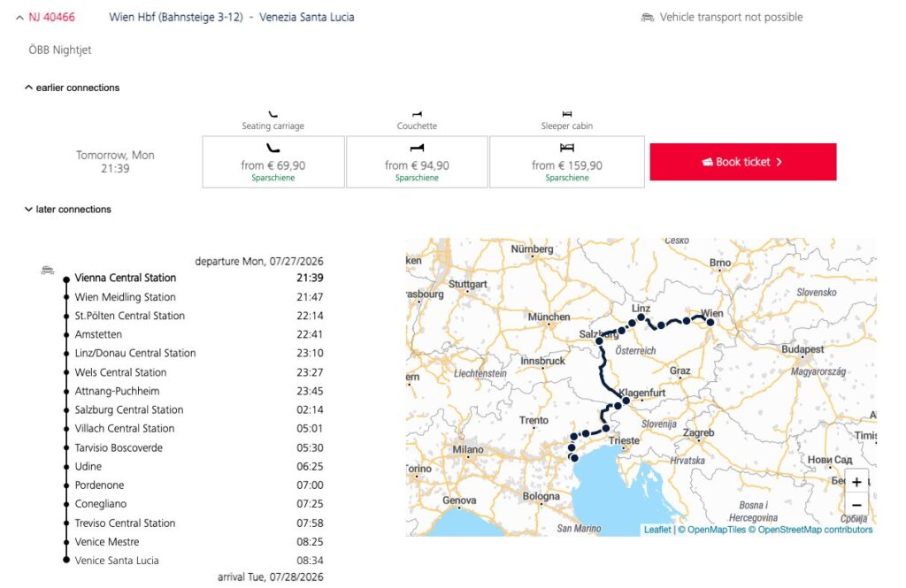The image size is (906, 588).
Task: Click the Wien route marker on the map
Action: (x=710, y=323)
